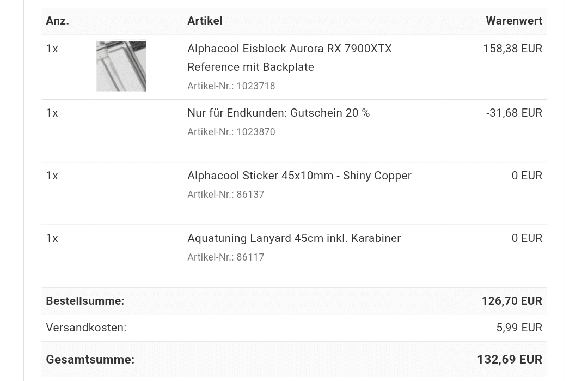Click Artikel-Nr. 1023718
The height and width of the screenshot is (381, 588).
tap(231, 86)
